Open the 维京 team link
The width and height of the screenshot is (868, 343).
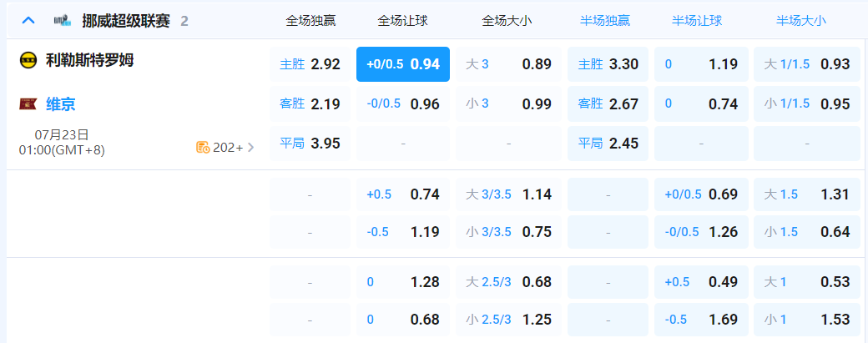[x=61, y=103]
